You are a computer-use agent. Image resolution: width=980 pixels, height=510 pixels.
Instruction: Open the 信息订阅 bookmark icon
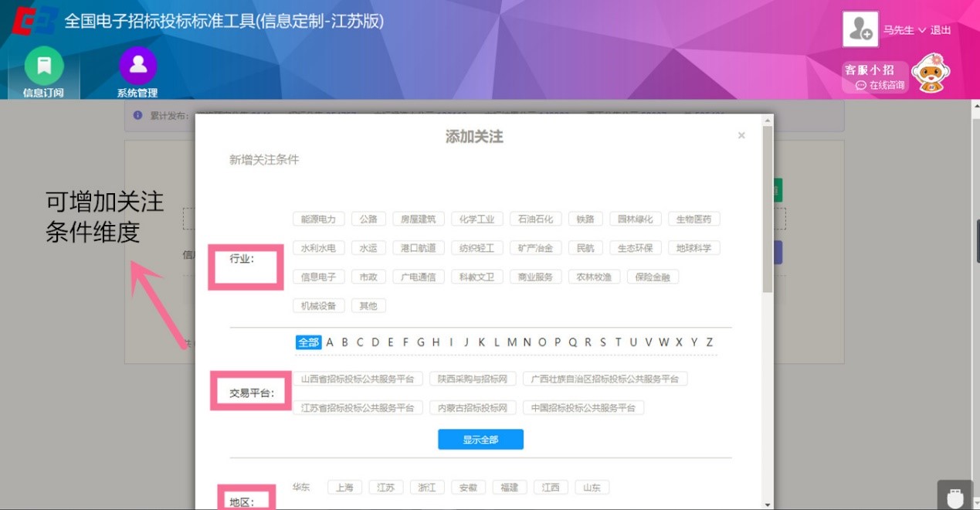coord(42,66)
